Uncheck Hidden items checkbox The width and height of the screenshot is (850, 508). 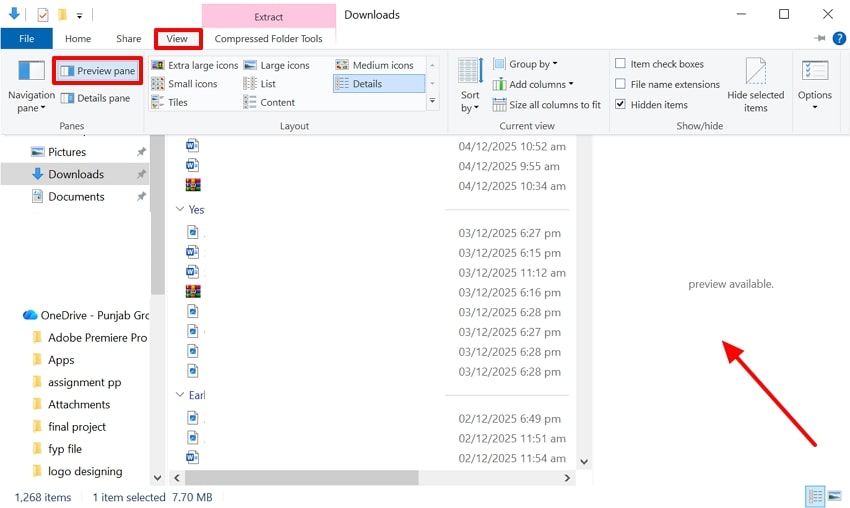click(x=621, y=104)
